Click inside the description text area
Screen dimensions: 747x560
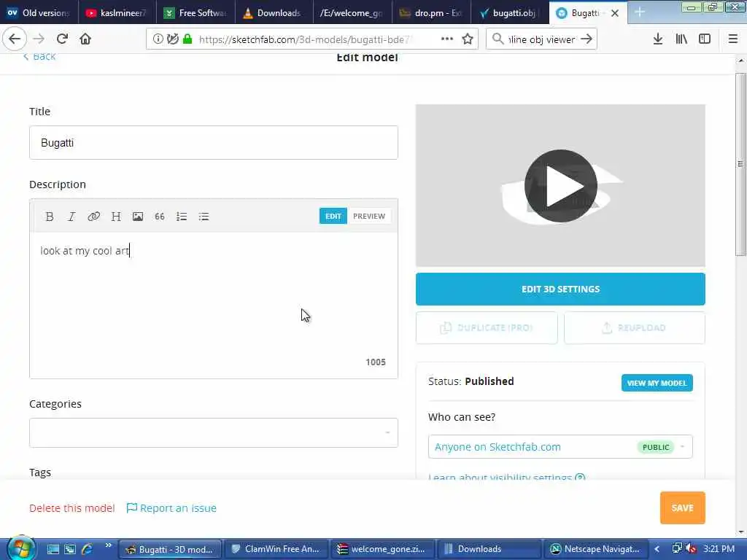[x=214, y=305]
